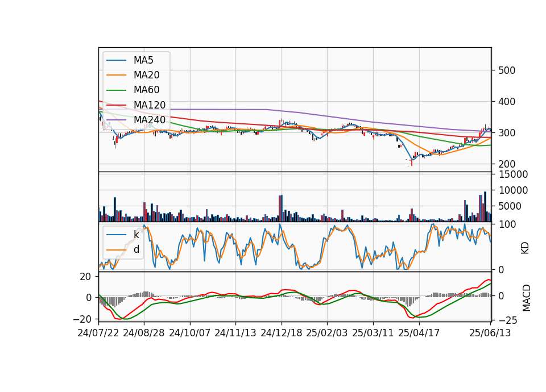Click the 5000 volume axis label
The image size is (546, 392).
(510, 206)
